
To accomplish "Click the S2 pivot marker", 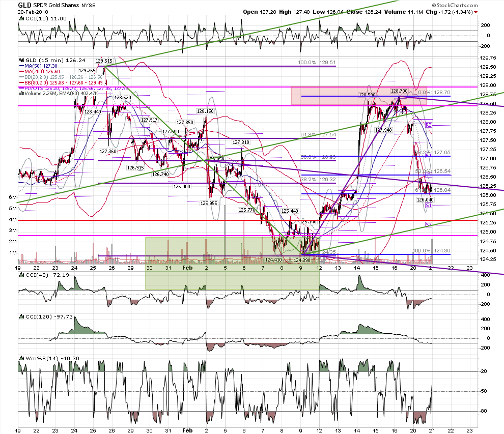I will click(429, 224).
